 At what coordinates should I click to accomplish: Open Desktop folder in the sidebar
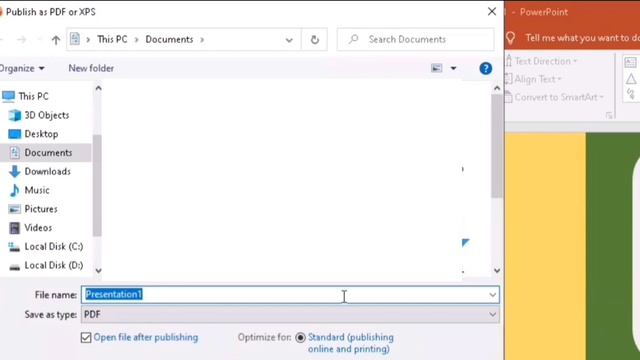(x=41, y=134)
